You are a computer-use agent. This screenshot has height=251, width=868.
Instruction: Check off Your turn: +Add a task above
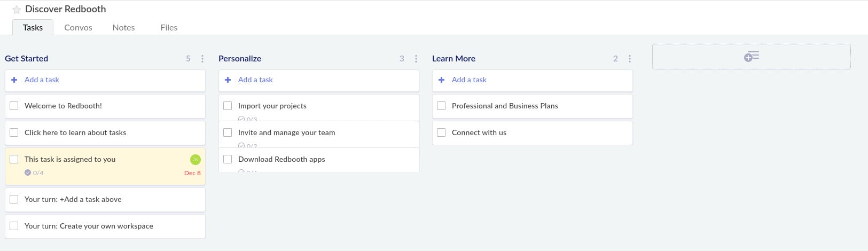click(x=14, y=199)
